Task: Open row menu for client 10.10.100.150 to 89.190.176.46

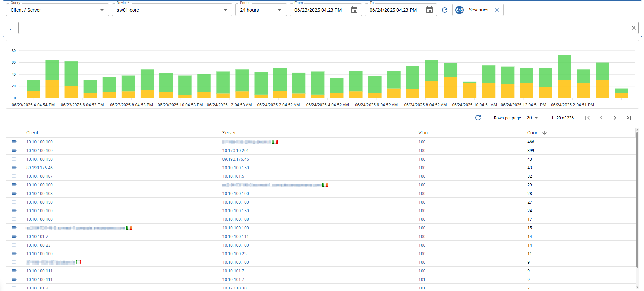Action: [14, 159]
